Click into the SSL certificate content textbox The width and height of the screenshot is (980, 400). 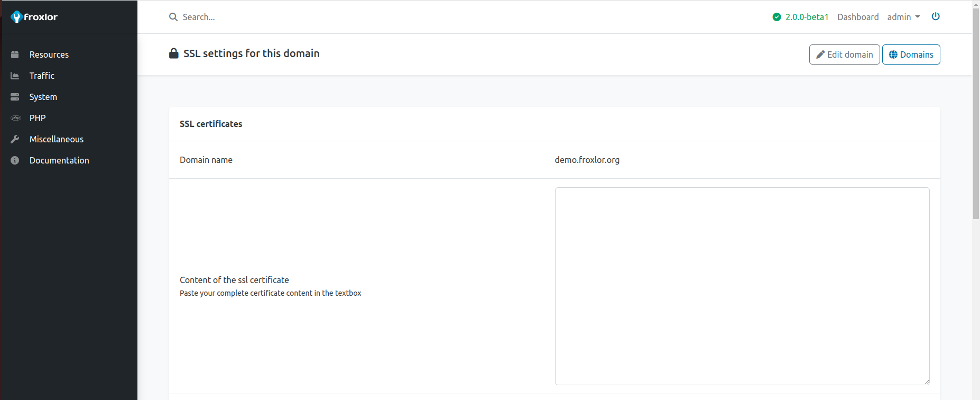pyautogui.click(x=742, y=286)
